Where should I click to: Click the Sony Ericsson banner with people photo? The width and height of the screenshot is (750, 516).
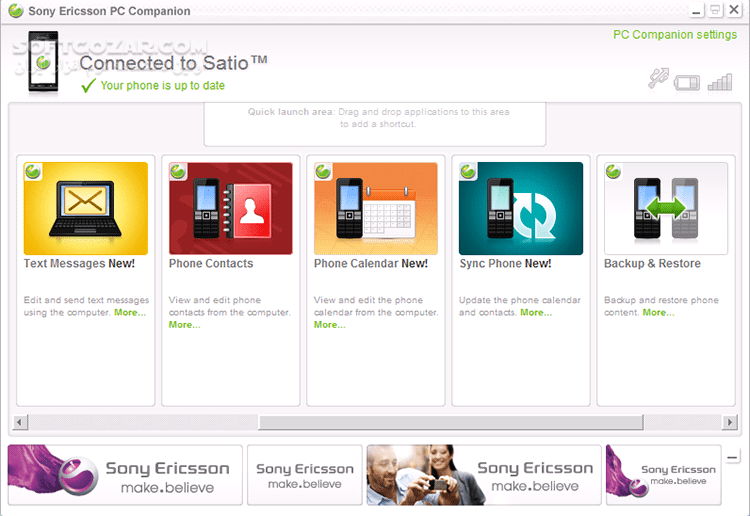coord(484,475)
